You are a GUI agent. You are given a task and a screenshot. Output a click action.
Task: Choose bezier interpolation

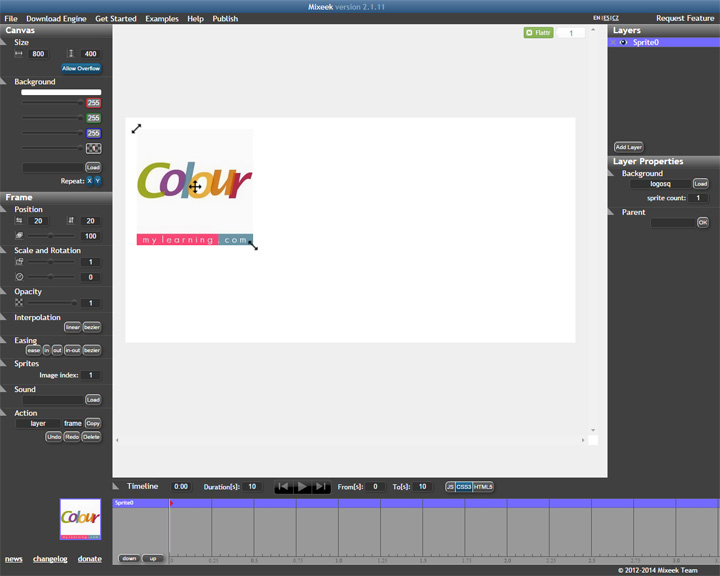(92, 327)
